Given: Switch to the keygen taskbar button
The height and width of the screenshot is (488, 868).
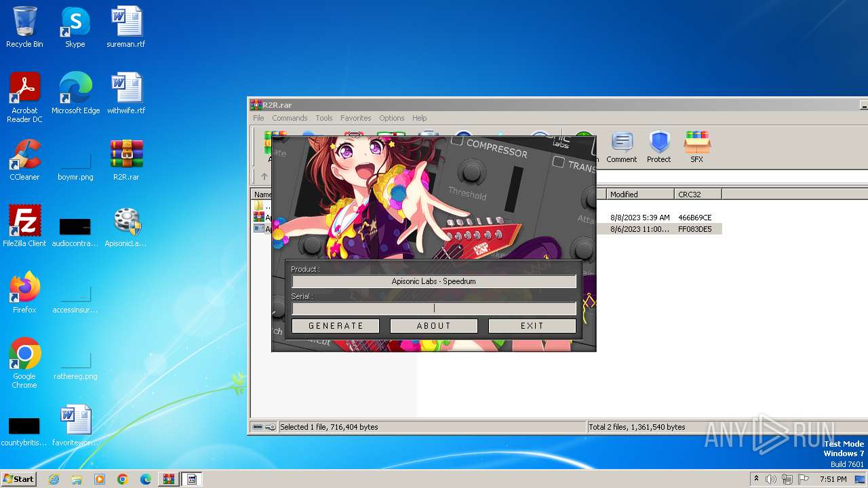Looking at the screenshot, I should tap(192, 479).
